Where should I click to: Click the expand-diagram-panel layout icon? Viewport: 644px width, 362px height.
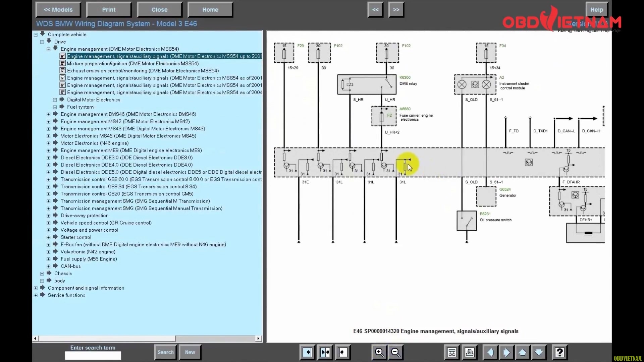[342, 352]
